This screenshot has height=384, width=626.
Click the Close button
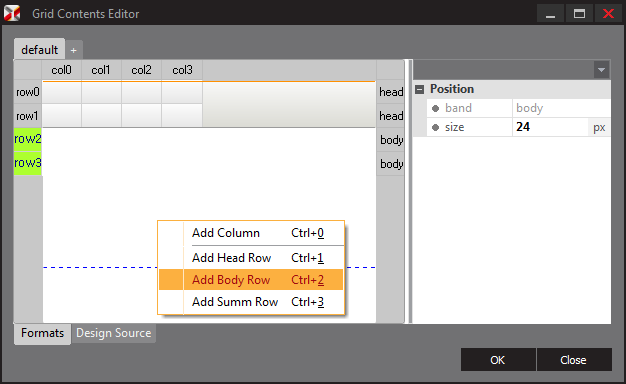(574, 360)
